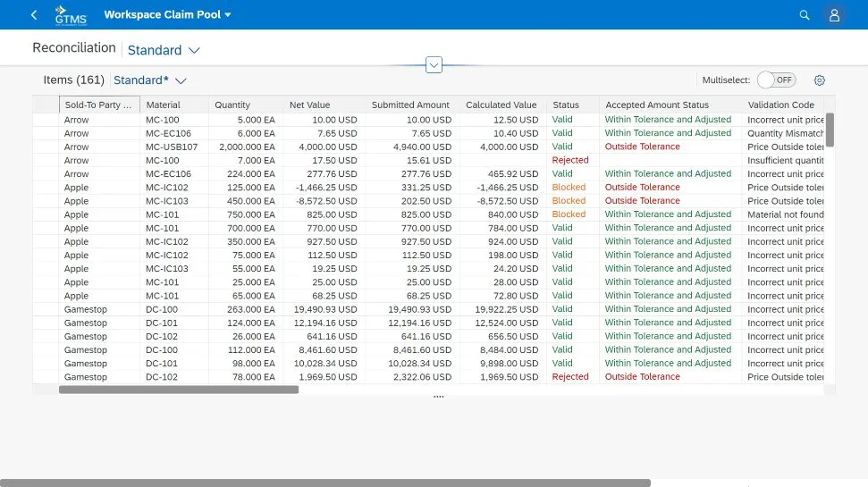Viewport: 868px width, 487px height.
Task: Expand the Reconciliation Standard variant dropdown
Action: tap(164, 50)
